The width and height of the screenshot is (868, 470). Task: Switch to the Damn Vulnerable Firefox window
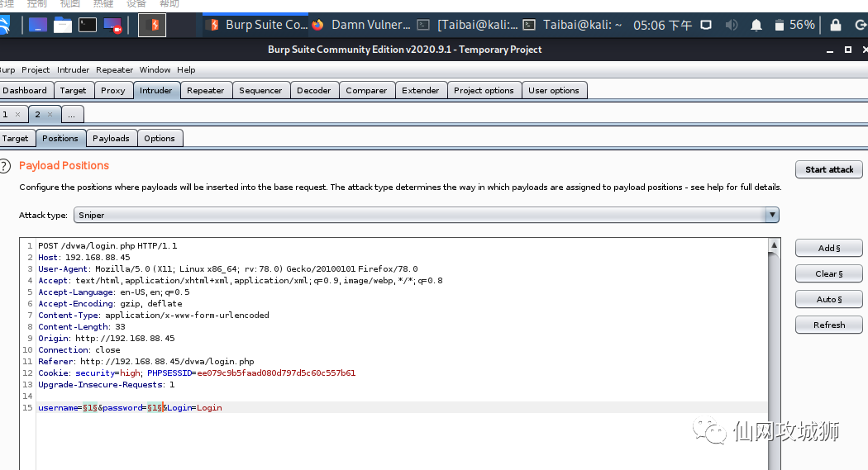pos(361,25)
